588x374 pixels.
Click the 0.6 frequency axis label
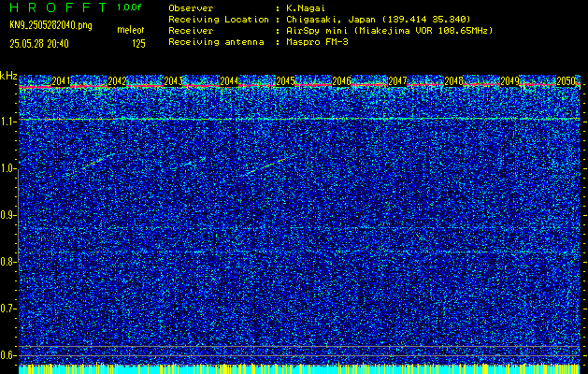pyautogui.click(x=8, y=355)
